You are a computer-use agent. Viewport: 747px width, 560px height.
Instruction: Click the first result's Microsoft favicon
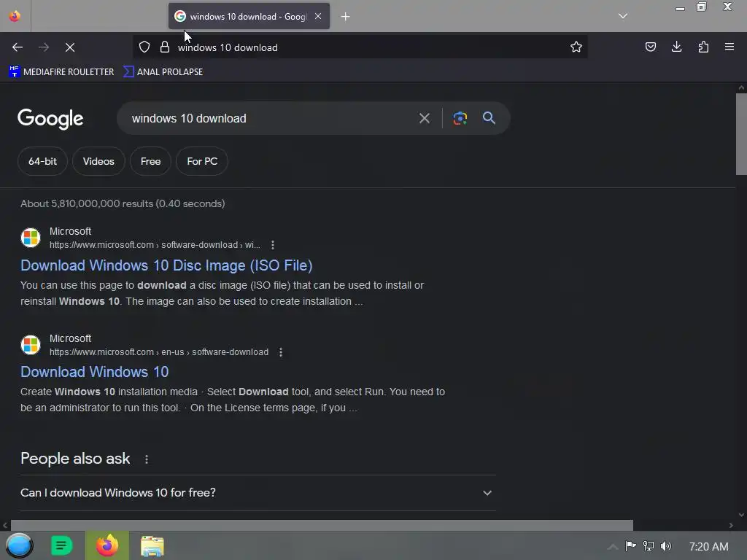point(31,238)
